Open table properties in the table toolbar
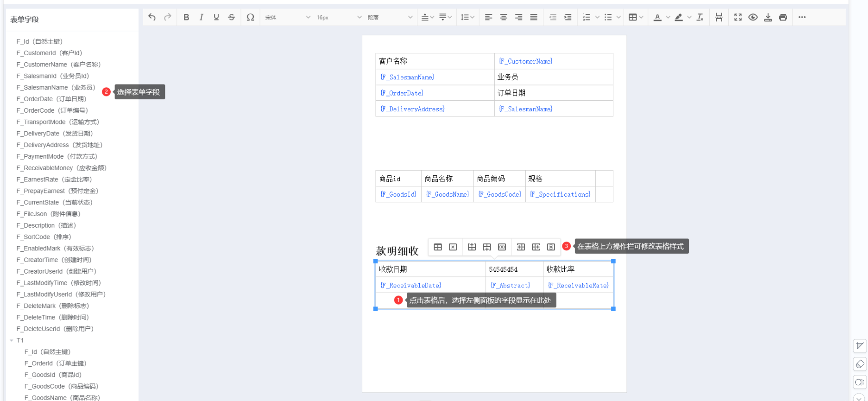The image size is (868, 401). pyautogui.click(x=438, y=247)
